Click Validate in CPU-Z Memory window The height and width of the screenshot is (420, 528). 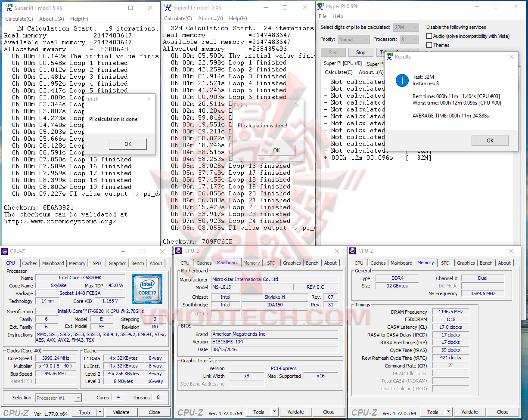click(x=470, y=412)
